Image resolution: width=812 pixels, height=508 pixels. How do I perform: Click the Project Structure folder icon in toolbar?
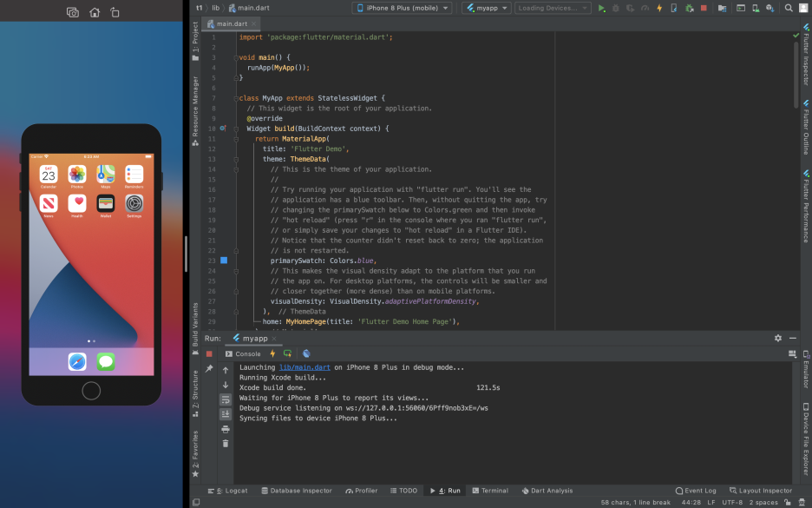(722, 8)
